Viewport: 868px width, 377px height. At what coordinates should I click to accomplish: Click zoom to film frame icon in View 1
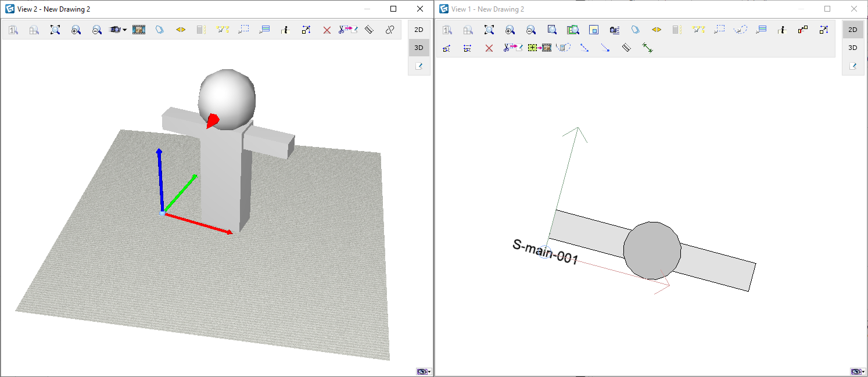(x=573, y=30)
